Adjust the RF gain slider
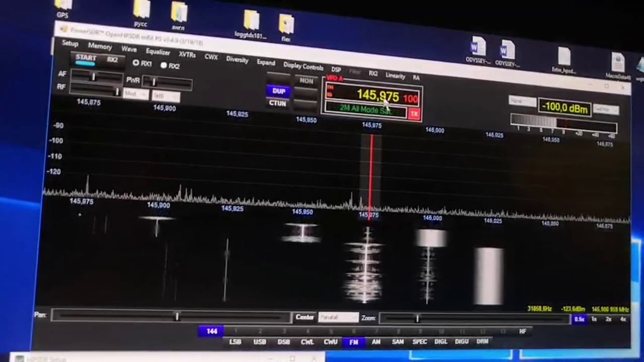The image size is (644, 362). 96,90
